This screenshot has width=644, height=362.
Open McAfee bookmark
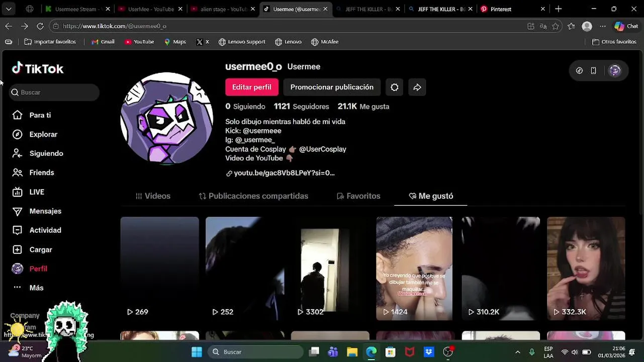point(325,42)
